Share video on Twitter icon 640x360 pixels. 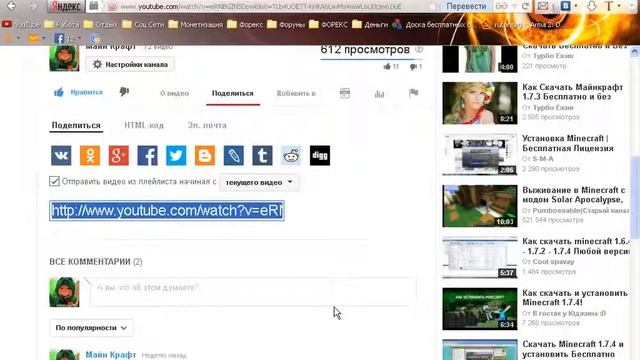point(176,156)
